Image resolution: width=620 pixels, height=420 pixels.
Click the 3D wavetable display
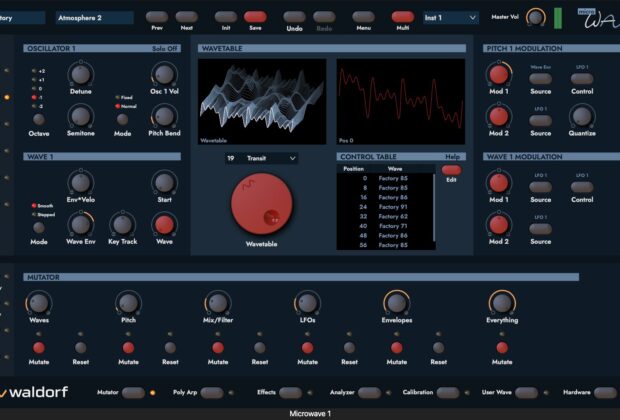(x=262, y=102)
